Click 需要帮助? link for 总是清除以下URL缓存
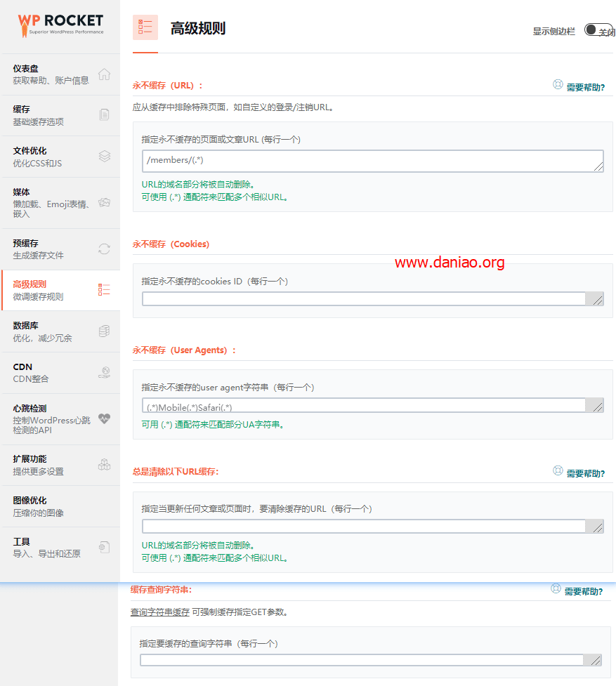This screenshot has height=686, width=616. (x=585, y=473)
